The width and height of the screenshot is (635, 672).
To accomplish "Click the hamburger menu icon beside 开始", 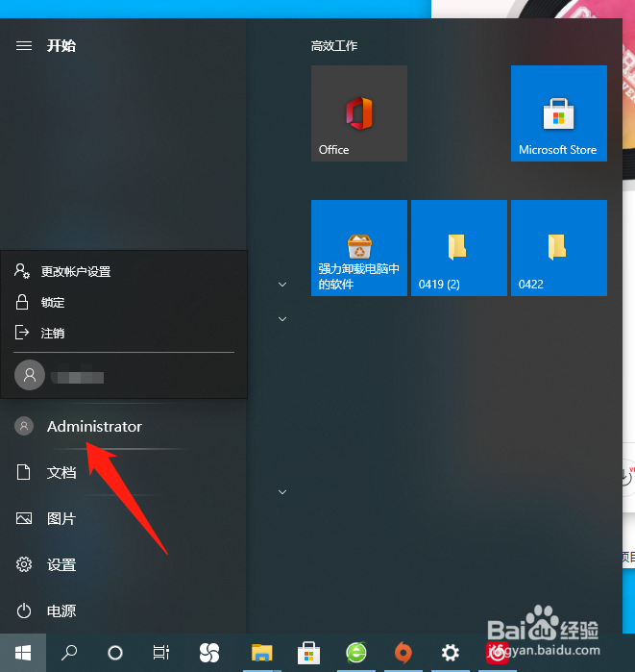I will [x=24, y=45].
